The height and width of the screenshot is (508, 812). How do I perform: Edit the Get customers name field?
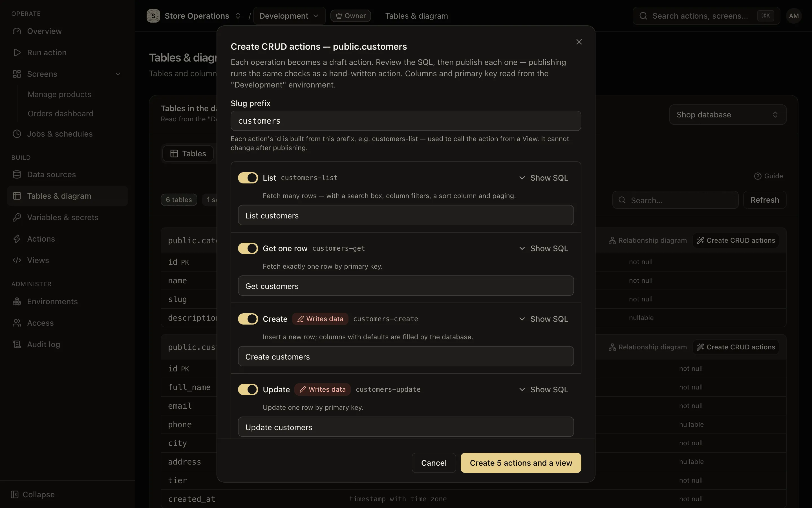(406, 286)
